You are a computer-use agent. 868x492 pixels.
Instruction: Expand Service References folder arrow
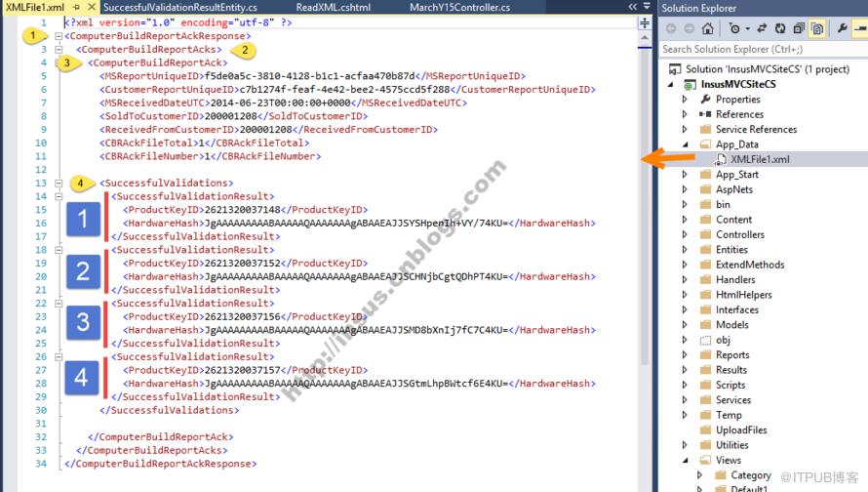tap(685, 129)
